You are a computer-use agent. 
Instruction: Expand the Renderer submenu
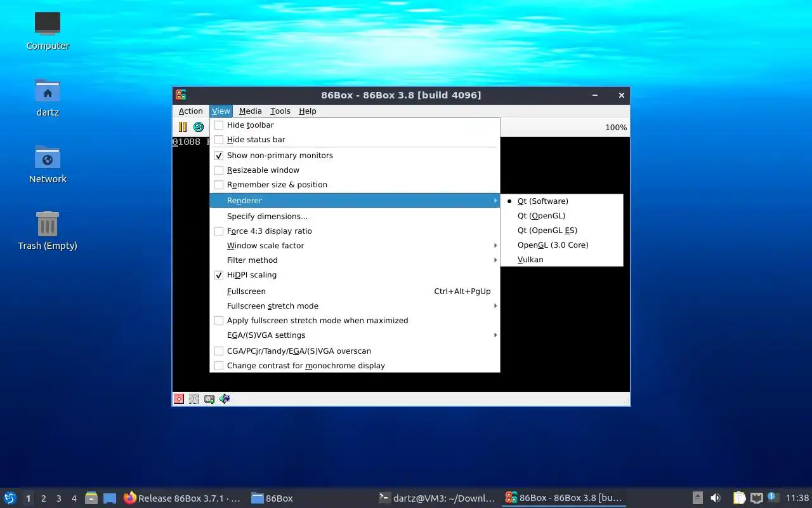coord(355,201)
